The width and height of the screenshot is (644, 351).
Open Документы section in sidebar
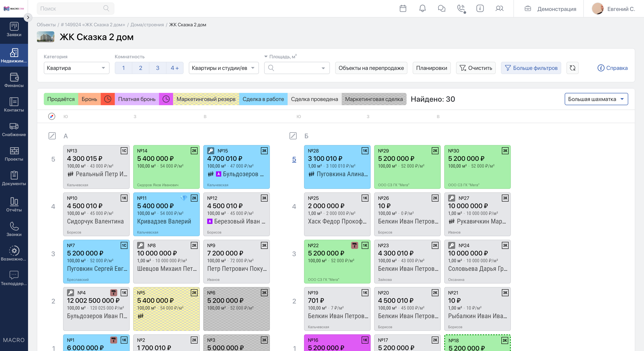coord(14,178)
